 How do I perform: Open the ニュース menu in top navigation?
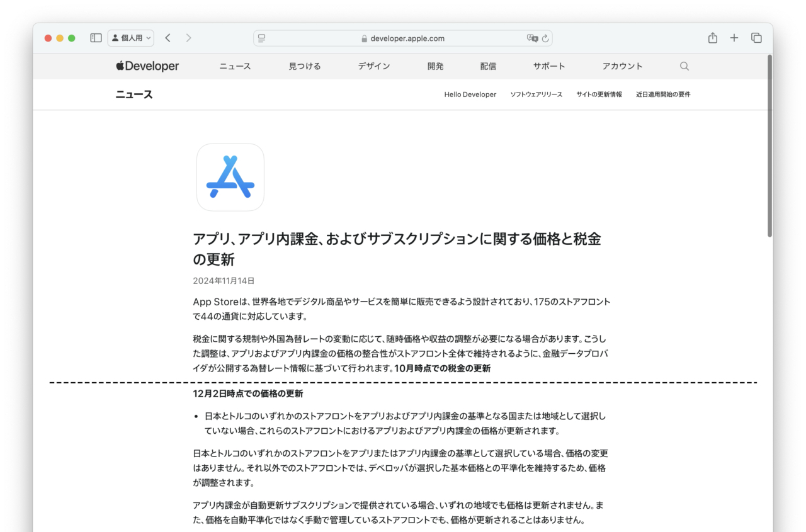[235, 66]
